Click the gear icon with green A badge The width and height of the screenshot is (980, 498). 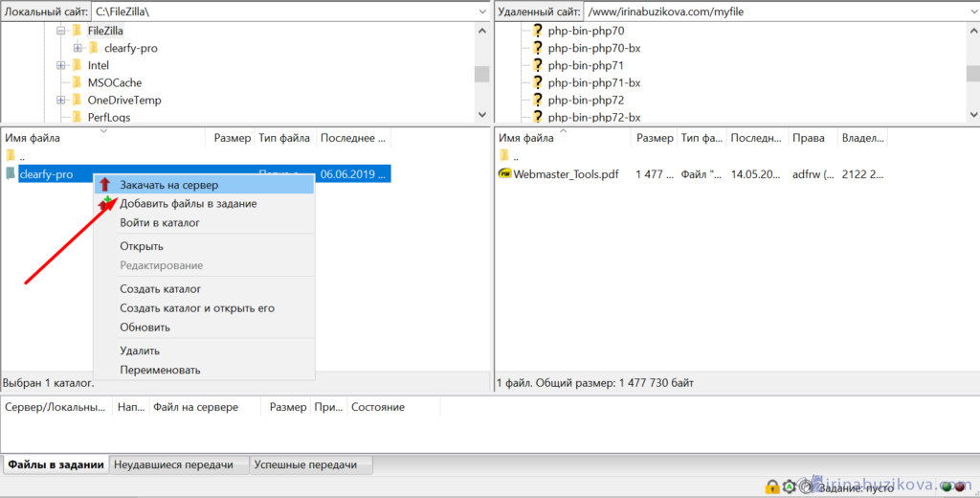click(788, 487)
